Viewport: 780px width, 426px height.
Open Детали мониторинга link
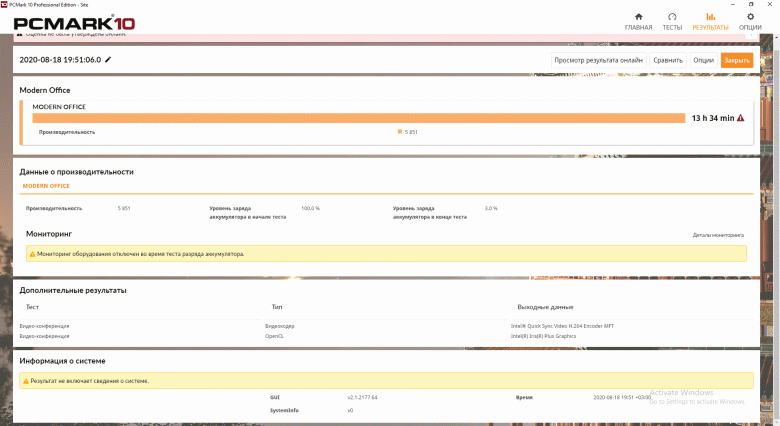718,235
